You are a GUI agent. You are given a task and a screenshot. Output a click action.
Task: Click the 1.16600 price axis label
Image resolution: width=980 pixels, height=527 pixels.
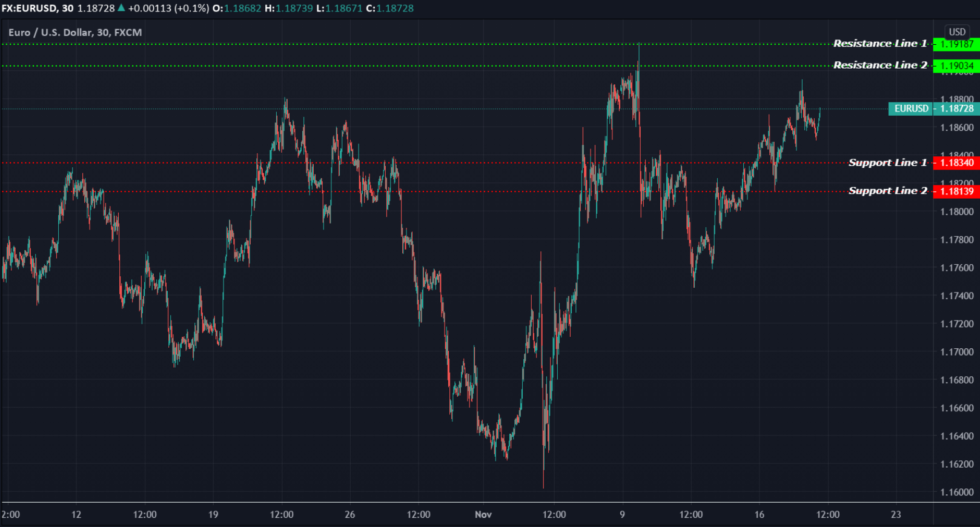[957, 408]
